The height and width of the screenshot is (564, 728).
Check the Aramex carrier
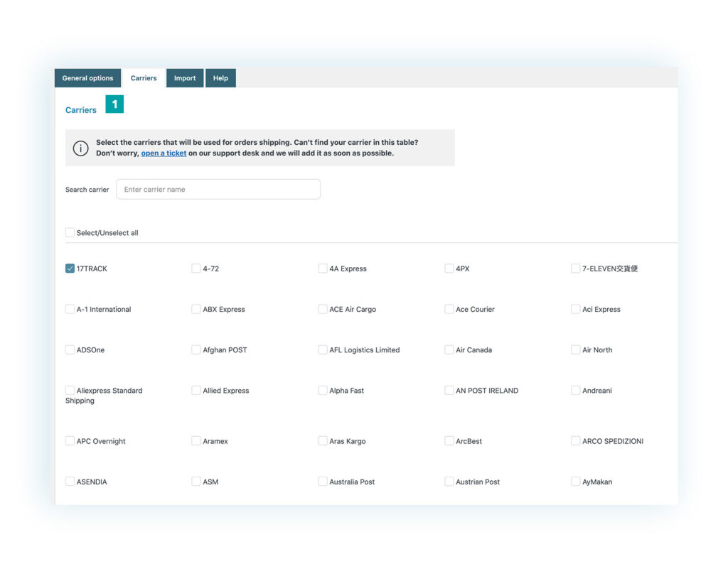(196, 441)
